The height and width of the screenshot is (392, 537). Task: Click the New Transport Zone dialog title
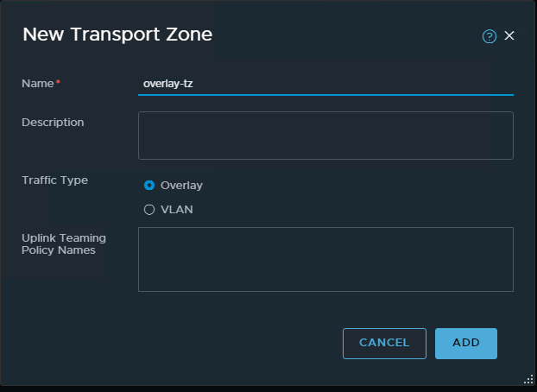pos(117,35)
